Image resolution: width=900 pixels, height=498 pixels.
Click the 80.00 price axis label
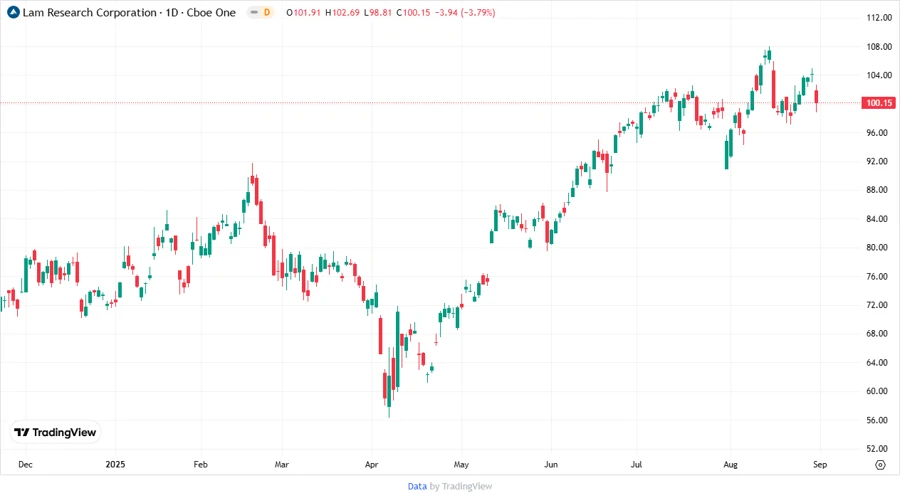[879, 247]
